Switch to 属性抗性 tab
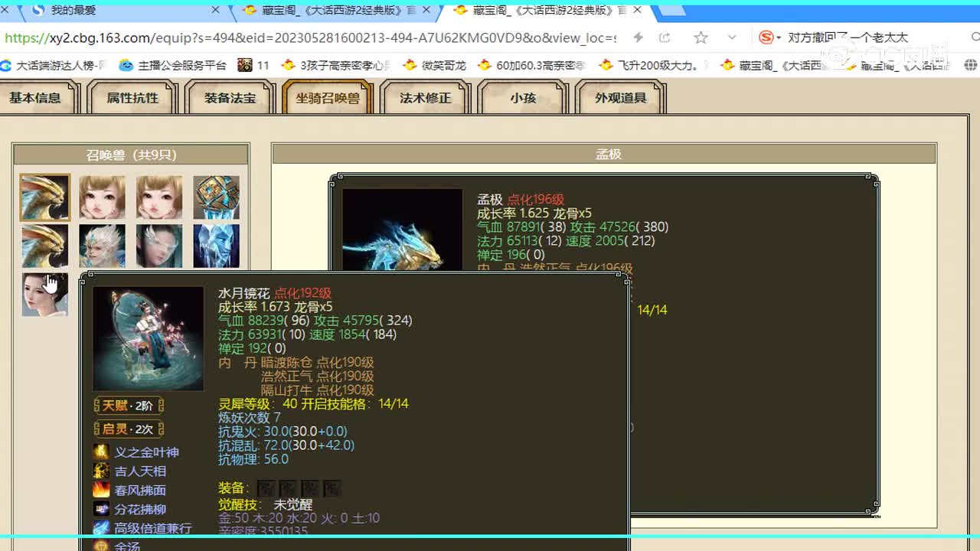980x551 pixels. pyautogui.click(x=132, y=98)
